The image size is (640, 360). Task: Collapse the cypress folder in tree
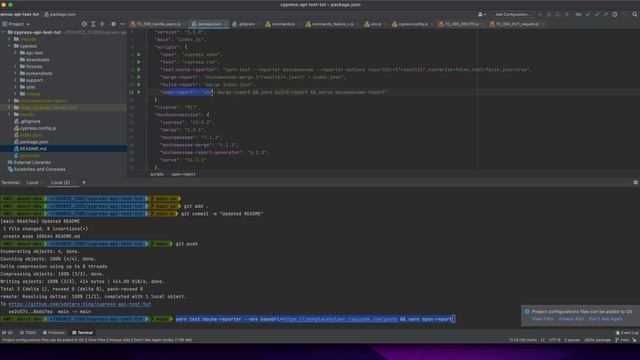click(x=10, y=46)
